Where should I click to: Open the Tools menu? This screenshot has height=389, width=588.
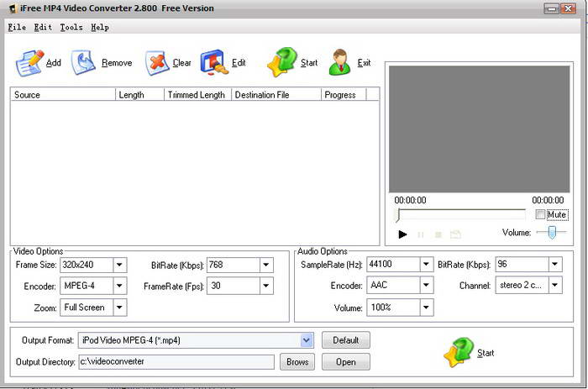click(x=71, y=28)
